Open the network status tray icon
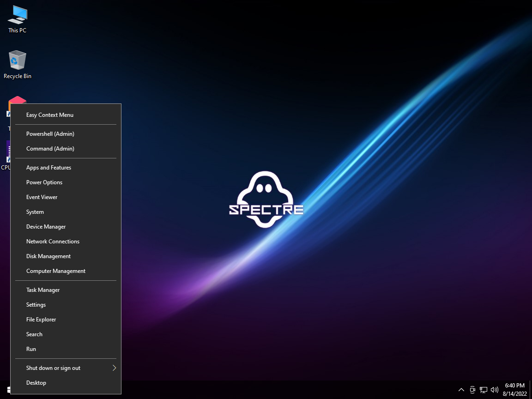Viewport: 532px width, 399px height. (x=484, y=390)
